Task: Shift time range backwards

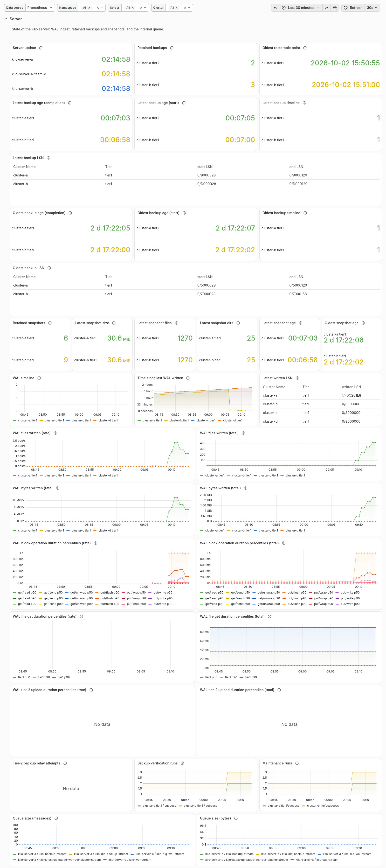Action: pyautogui.click(x=275, y=8)
